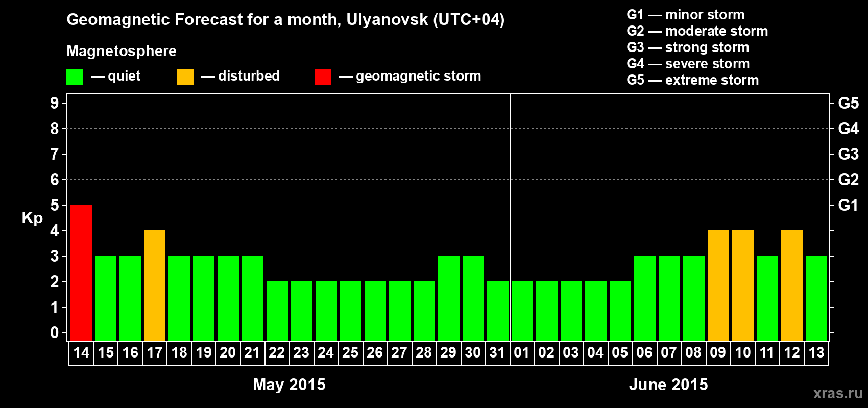Click the date label 13
Image resolution: width=868 pixels, height=408 pixels.
click(x=816, y=352)
